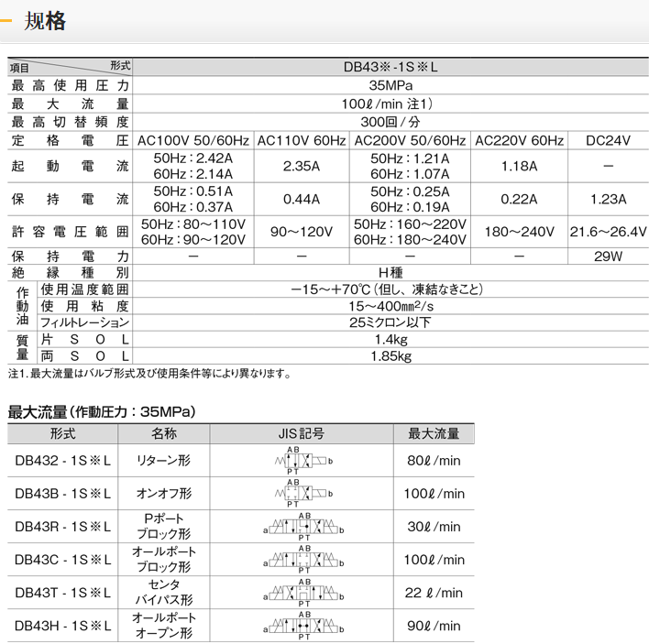Click the DB43R P-port block JIS symbol

pos(302,527)
